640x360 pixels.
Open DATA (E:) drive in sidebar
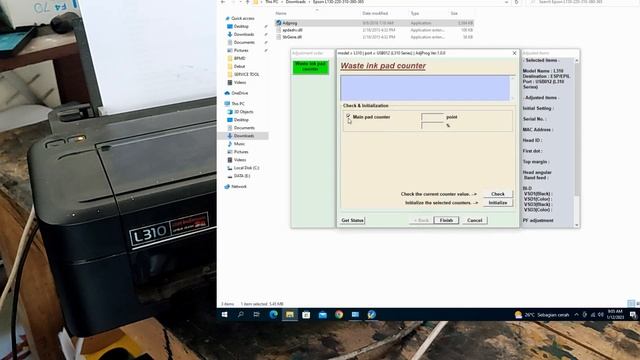[242, 176]
